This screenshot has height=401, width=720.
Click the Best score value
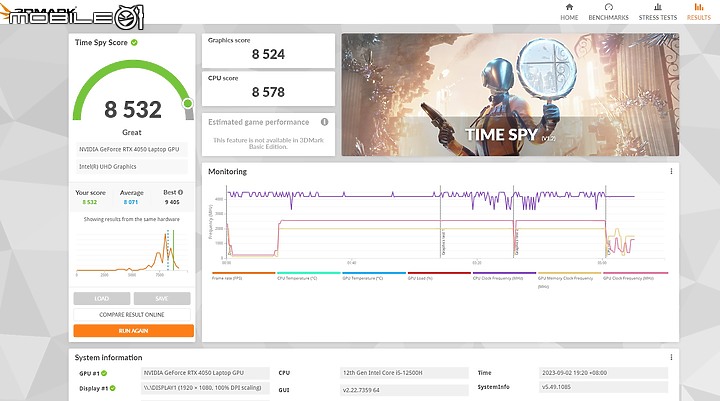coord(172,202)
